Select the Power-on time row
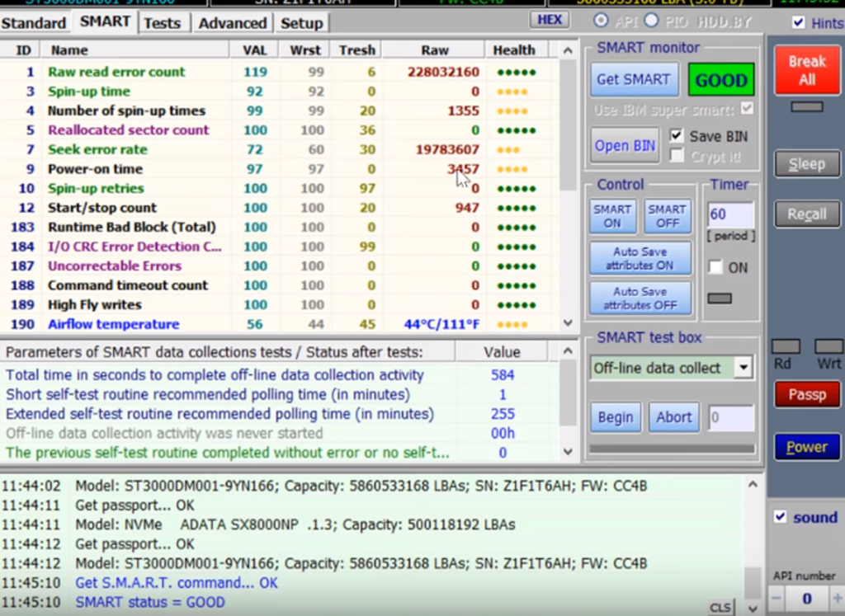 [279, 168]
